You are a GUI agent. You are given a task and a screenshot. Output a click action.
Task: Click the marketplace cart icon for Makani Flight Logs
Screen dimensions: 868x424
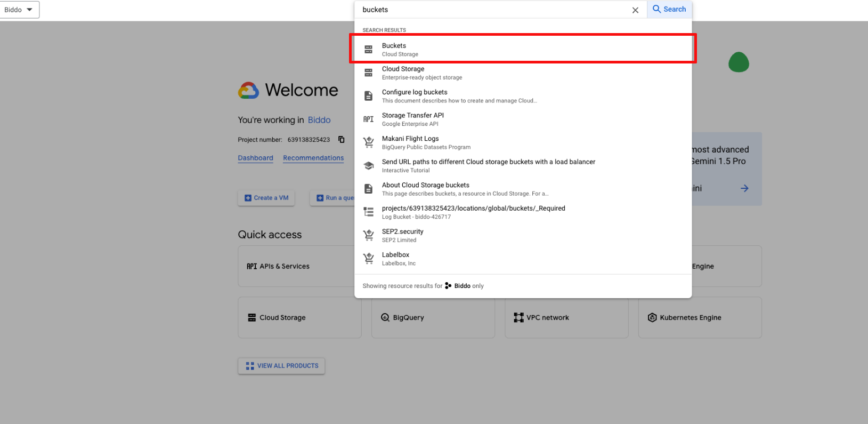tap(368, 142)
